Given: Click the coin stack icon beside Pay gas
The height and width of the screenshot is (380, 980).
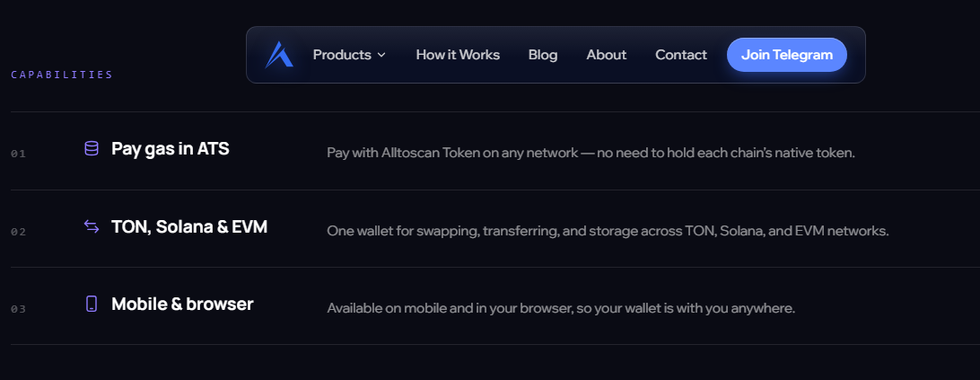Looking at the screenshot, I should (x=92, y=148).
